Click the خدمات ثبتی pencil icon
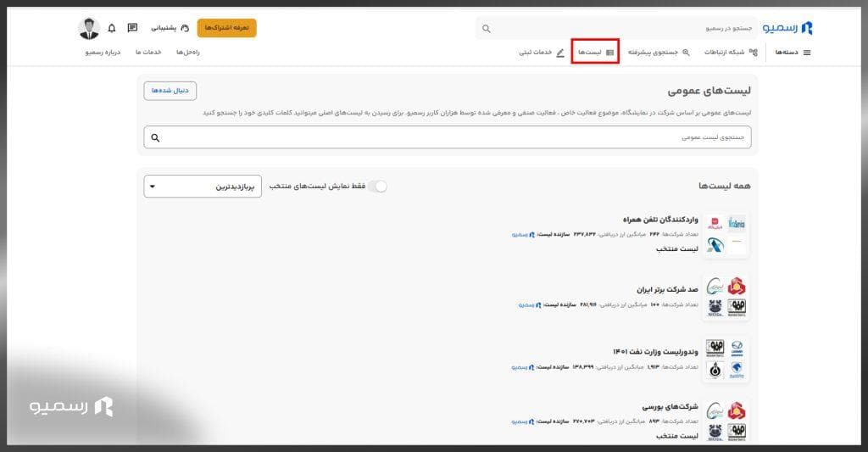Viewport: 868px width, 452px height. tap(559, 52)
